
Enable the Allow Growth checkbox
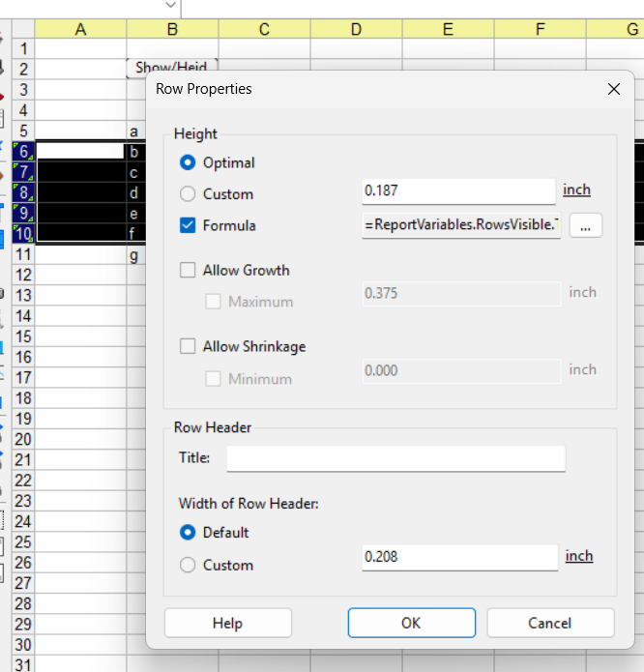tap(188, 270)
